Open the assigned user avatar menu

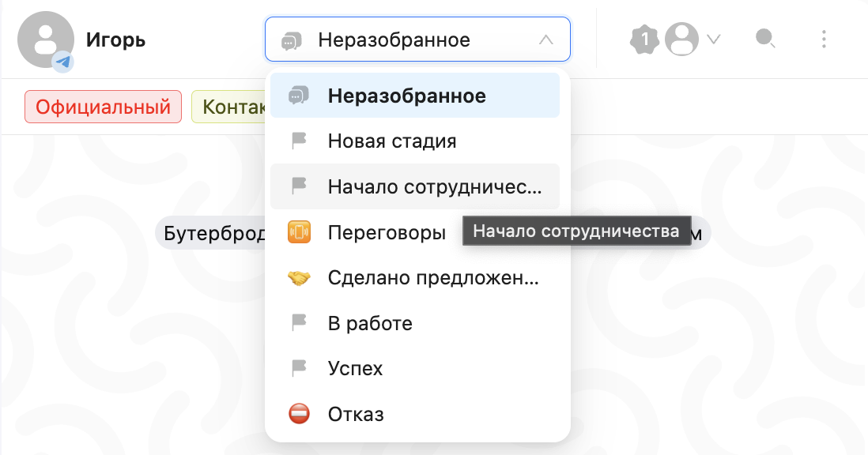[x=681, y=39]
